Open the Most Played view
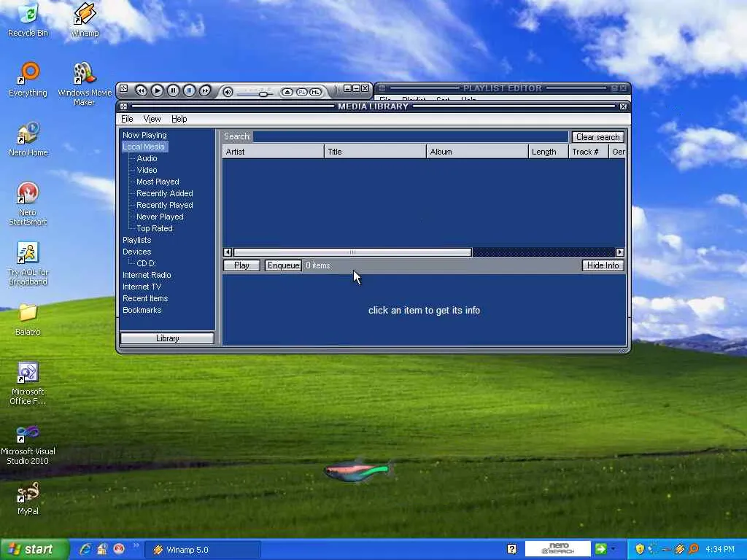The image size is (747, 560). click(158, 182)
